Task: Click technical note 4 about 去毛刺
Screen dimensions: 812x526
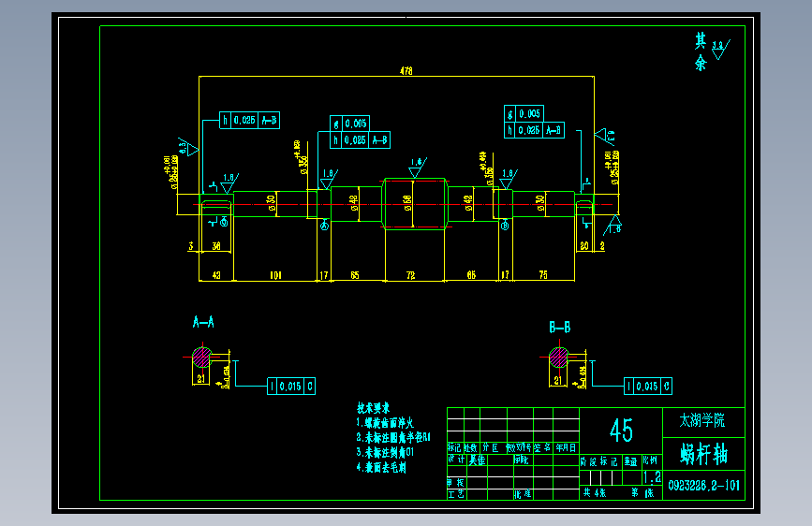Action: tap(381, 467)
